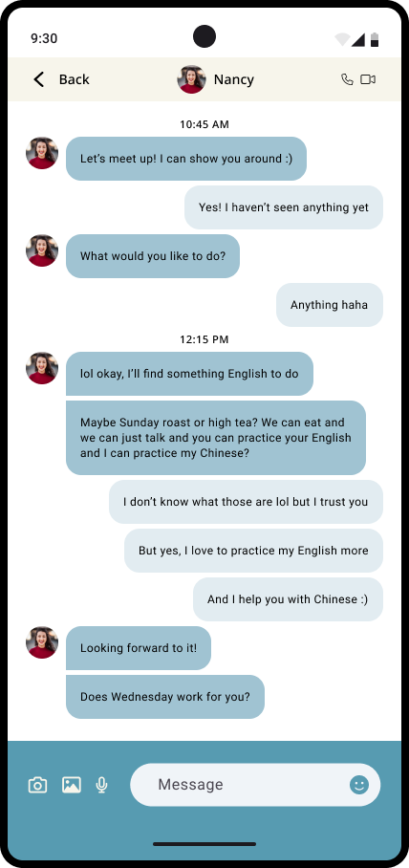Viewport: 409px width, 868px height.
Task: Tap the "Let's meet up!" message bubble
Action: pos(186,159)
